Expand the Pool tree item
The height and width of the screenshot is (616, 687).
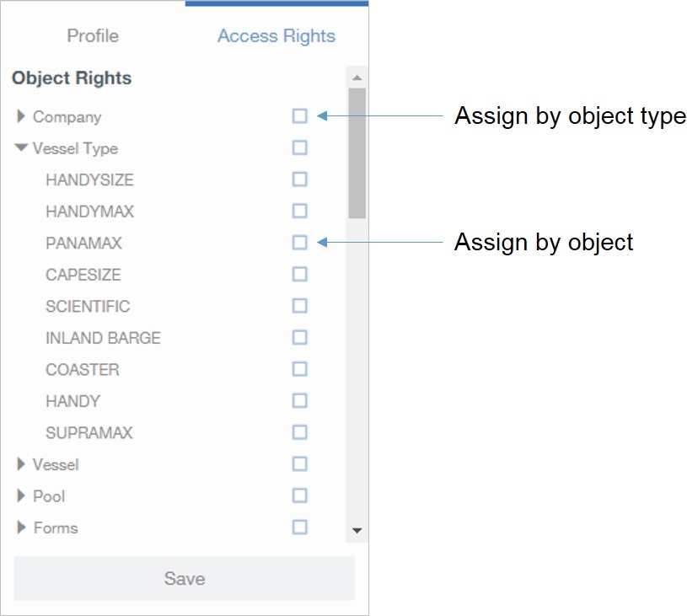(20, 496)
